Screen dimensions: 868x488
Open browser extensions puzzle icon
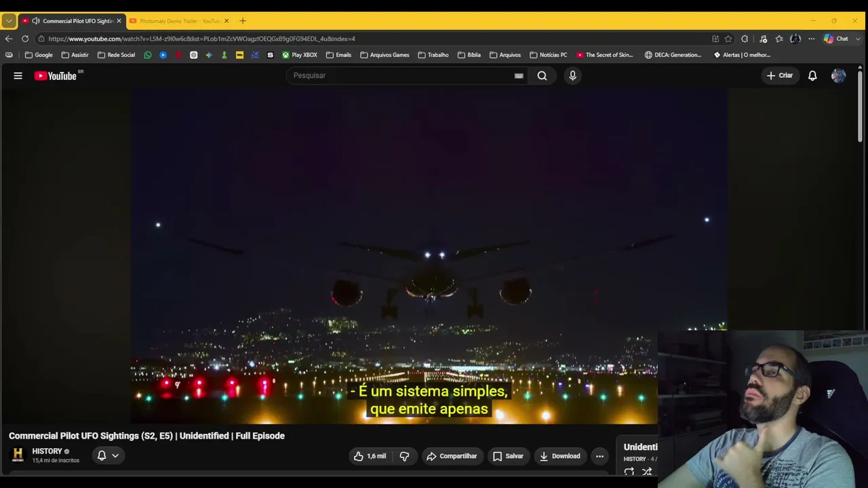(x=745, y=39)
